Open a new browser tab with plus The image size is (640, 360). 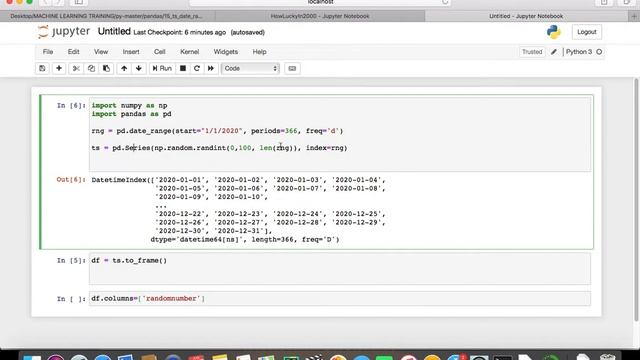(x=634, y=16)
